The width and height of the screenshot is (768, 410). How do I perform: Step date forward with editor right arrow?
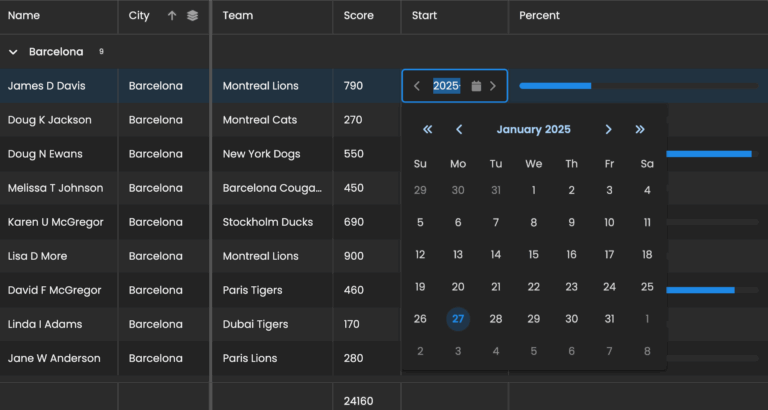coord(493,86)
